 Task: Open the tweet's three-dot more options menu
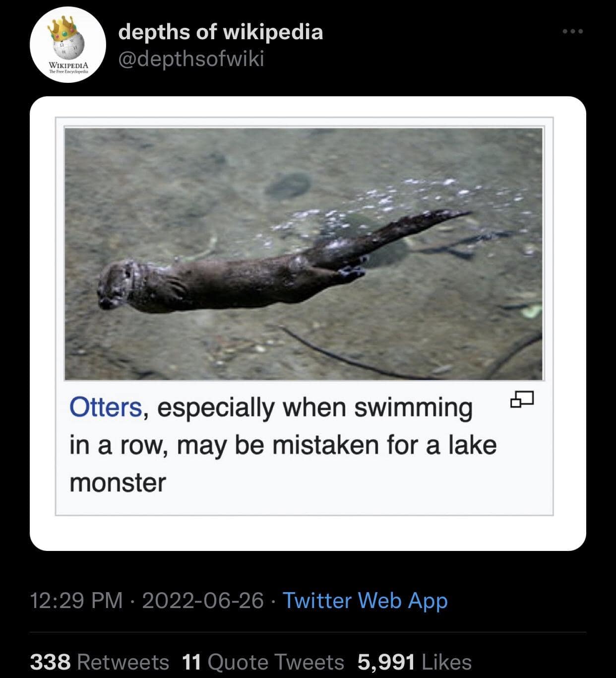point(573,32)
